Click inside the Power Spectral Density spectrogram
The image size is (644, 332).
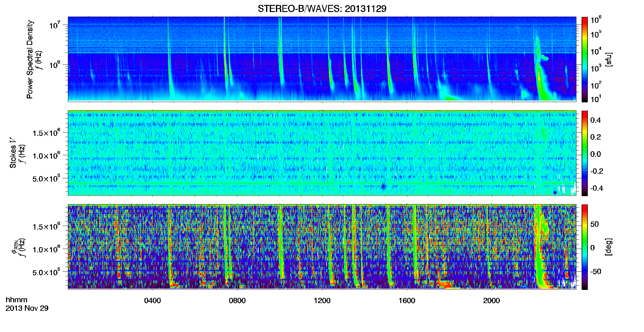(x=322, y=59)
